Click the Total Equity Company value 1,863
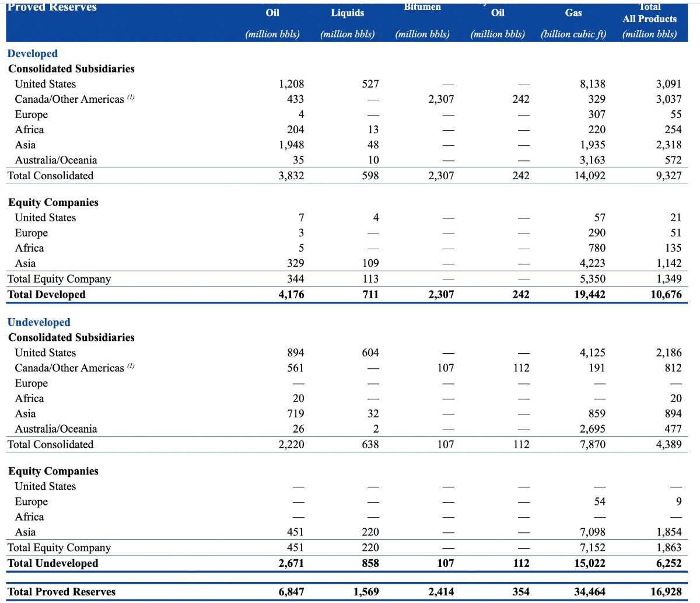This screenshot has height=603, width=700. [x=668, y=548]
